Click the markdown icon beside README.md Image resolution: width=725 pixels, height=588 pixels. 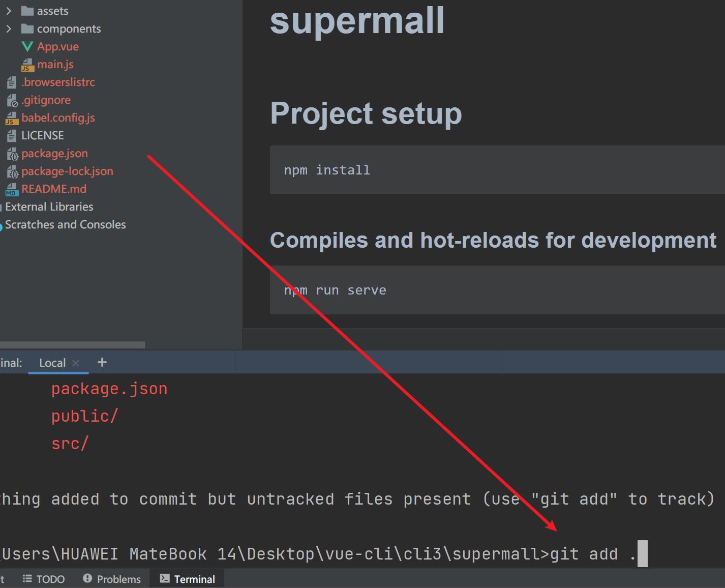12,190
